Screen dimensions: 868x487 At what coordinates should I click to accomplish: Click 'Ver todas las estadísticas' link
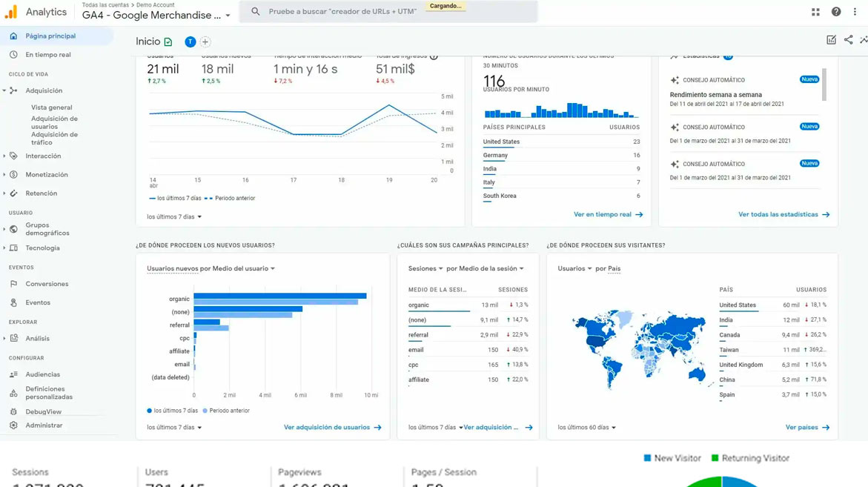click(x=783, y=214)
